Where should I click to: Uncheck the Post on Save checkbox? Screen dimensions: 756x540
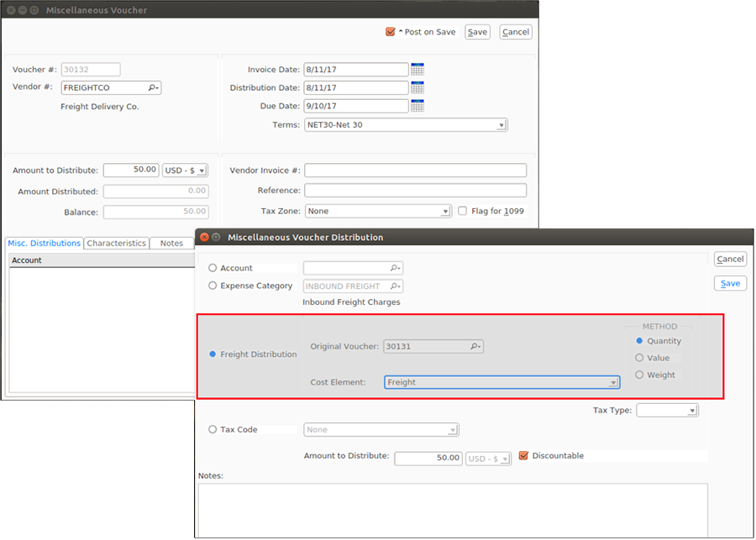(390, 31)
